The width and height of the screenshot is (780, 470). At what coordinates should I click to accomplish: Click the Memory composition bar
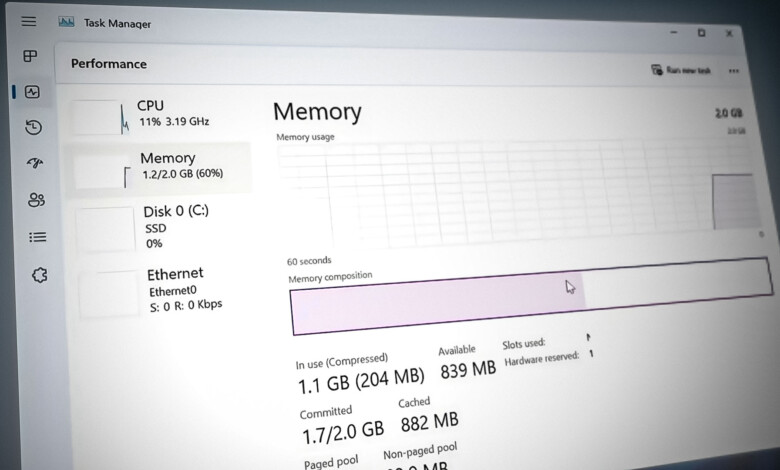(x=531, y=296)
